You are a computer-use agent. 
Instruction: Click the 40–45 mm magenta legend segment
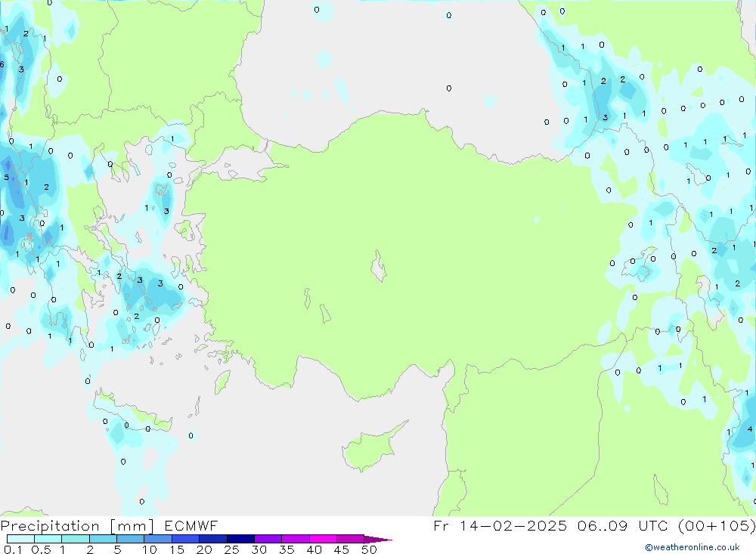[323, 539]
